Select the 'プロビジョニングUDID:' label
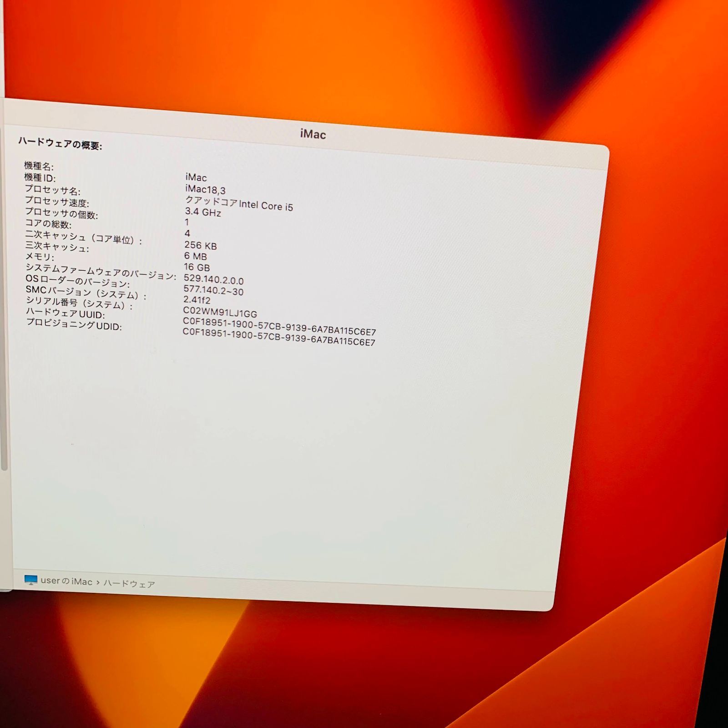728x728 pixels. pyautogui.click(x=74, y=324)
